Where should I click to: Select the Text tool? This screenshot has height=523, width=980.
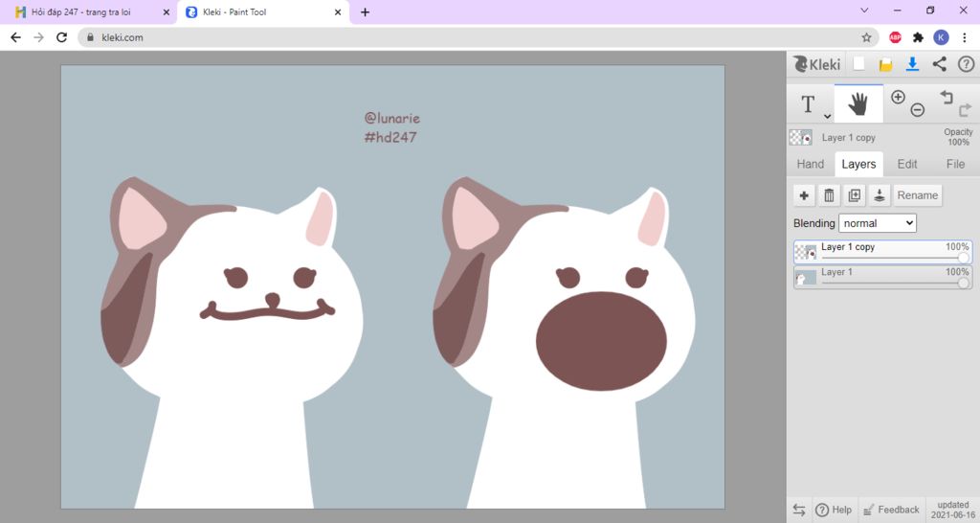(x=808, y=103)
